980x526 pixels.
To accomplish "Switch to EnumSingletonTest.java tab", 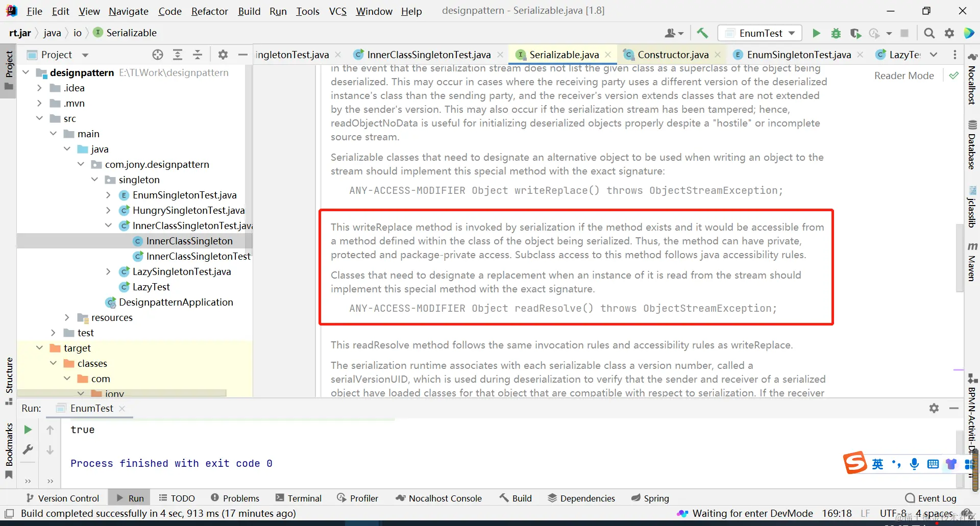I will 799,55.
